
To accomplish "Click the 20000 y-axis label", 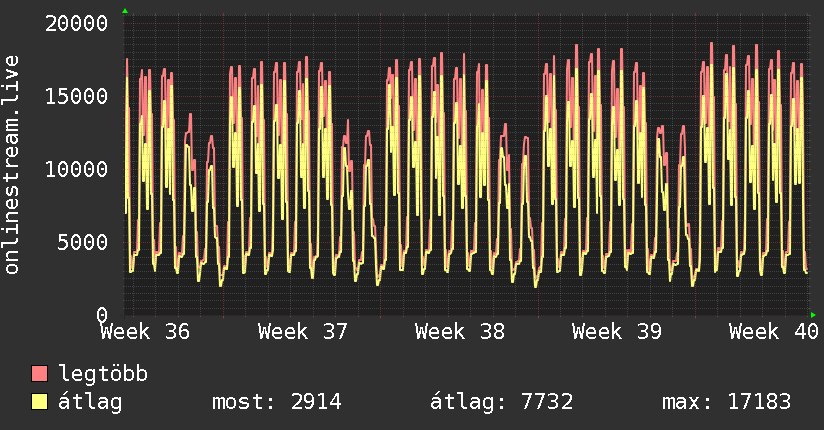I will pos(76,24).
